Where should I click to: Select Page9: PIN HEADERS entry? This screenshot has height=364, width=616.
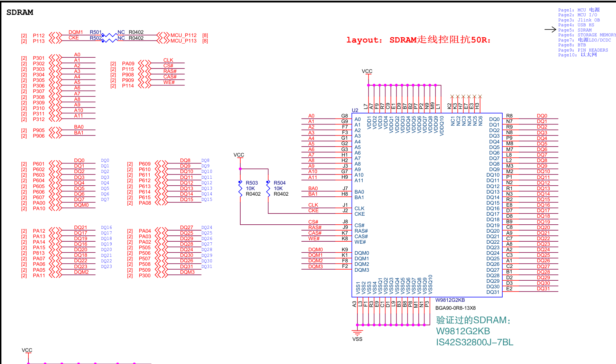click(x=583, y=50)
